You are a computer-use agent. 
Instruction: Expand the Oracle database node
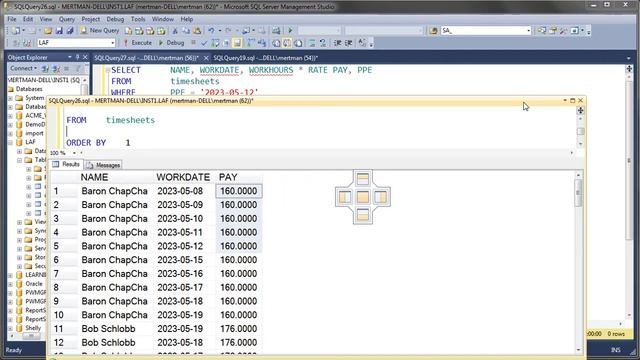[10, 284]
